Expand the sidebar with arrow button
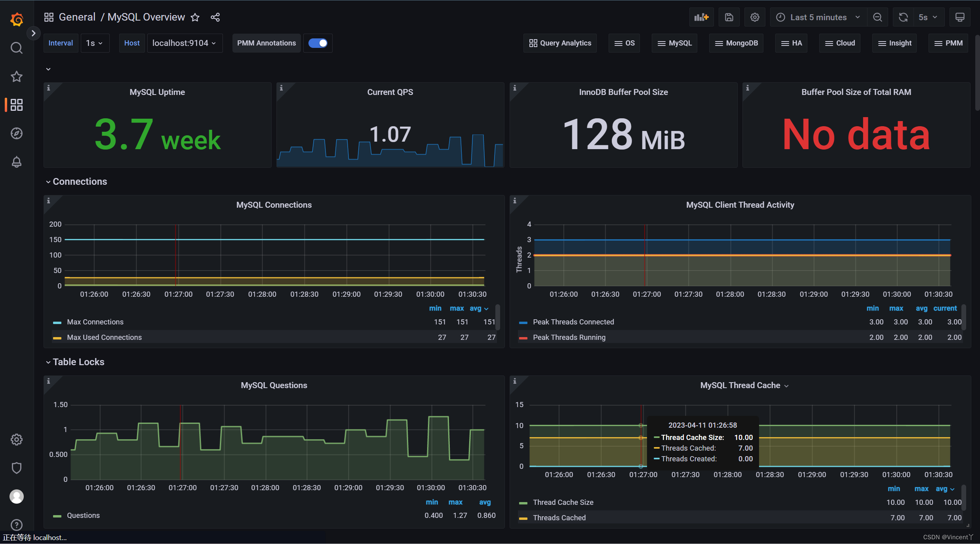Image resolution: width=980 pixels, height=544 pixels. (33, 33)
